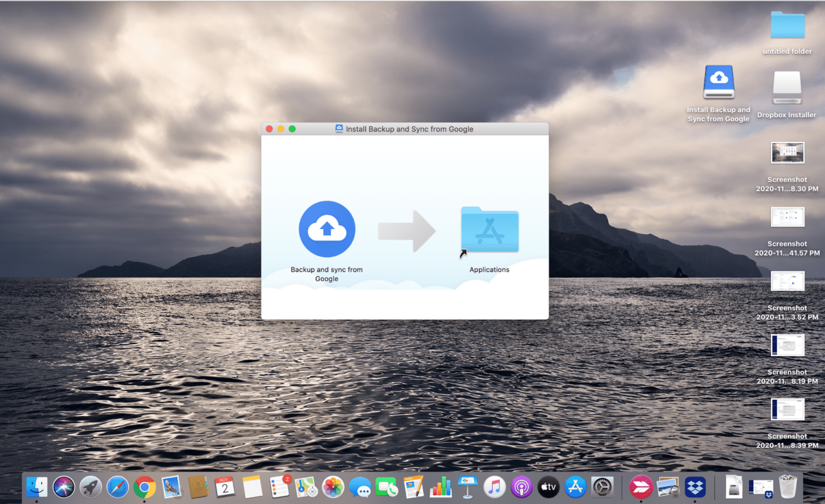825x504 pixels.
Task: Select the Screenshot file ending 3.52 PM
Action: pos(787,281)
